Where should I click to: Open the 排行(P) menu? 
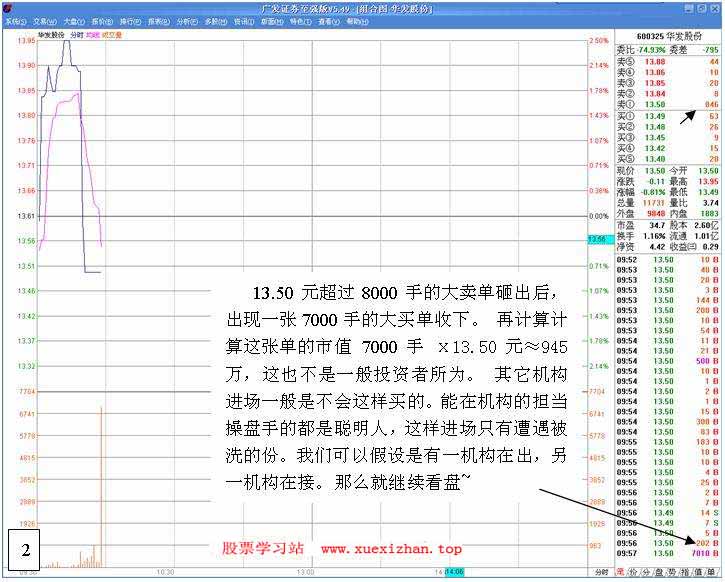tap(130, 21)
